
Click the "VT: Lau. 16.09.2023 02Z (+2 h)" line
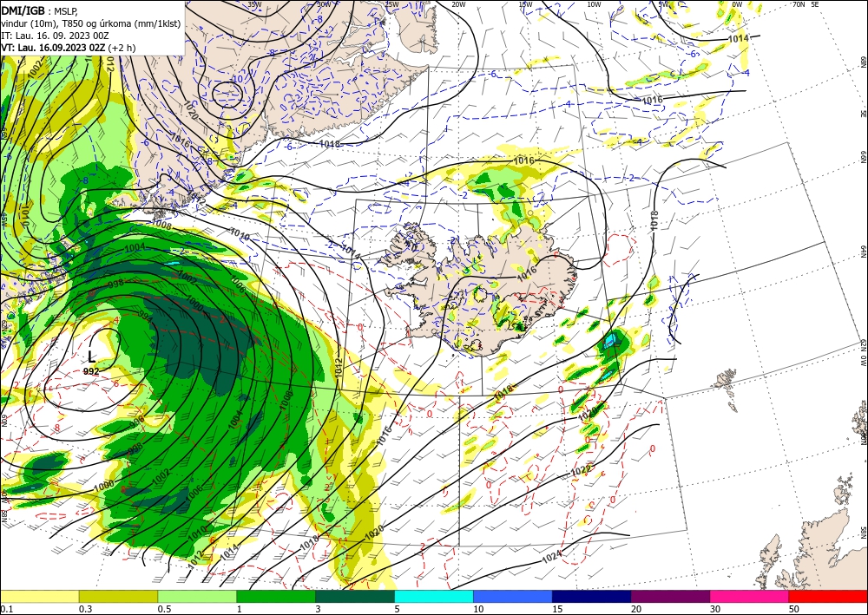click(68, 48)
